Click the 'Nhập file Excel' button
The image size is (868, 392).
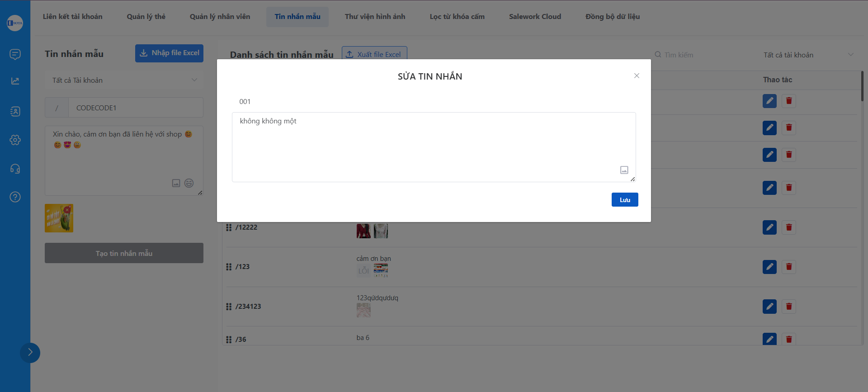click(x=169, y=53)
